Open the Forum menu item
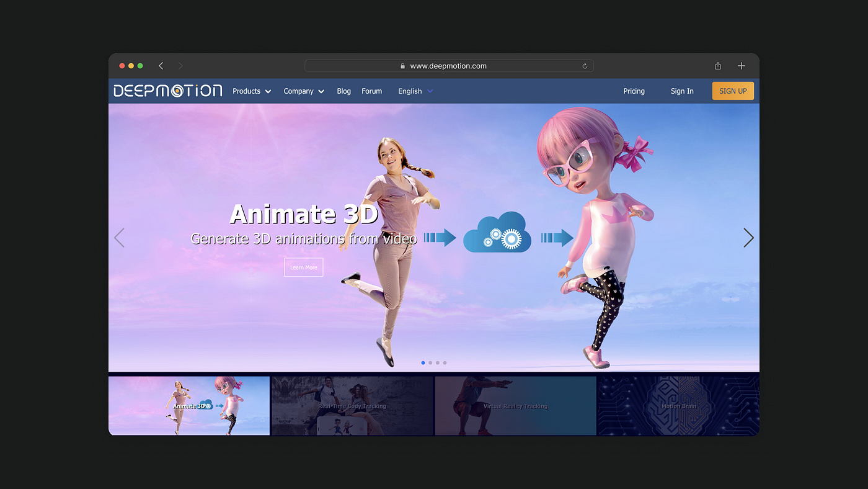868x489 pixels. pyautogui.click(x=371, y=91)
